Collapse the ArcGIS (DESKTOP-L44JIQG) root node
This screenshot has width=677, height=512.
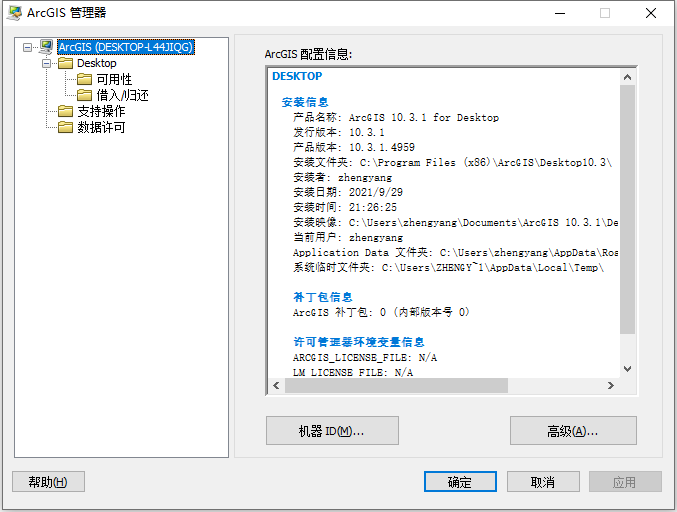click(27, 47)
